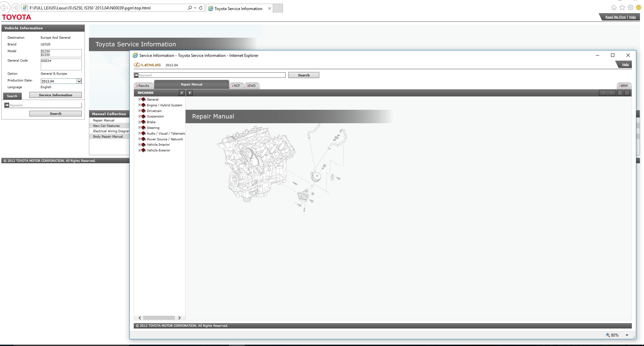Click the Suspension book icon
Image resolution: width=644 pixels, height=346 pixels.
[x=143, y=116]
